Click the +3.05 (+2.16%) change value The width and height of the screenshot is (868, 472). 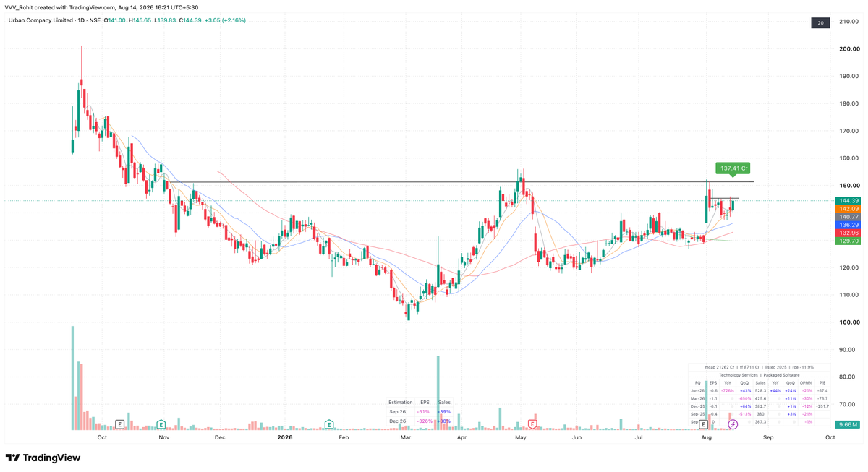225,20
